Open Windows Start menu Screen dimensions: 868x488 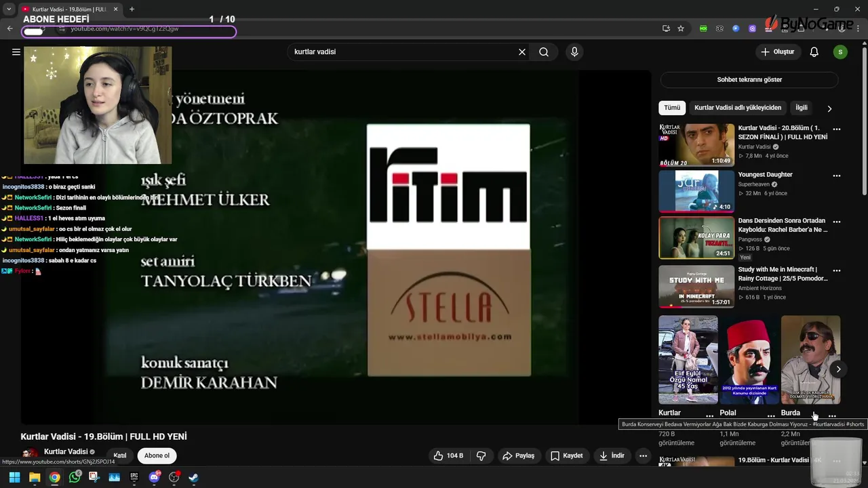click(x=14, y=477)
